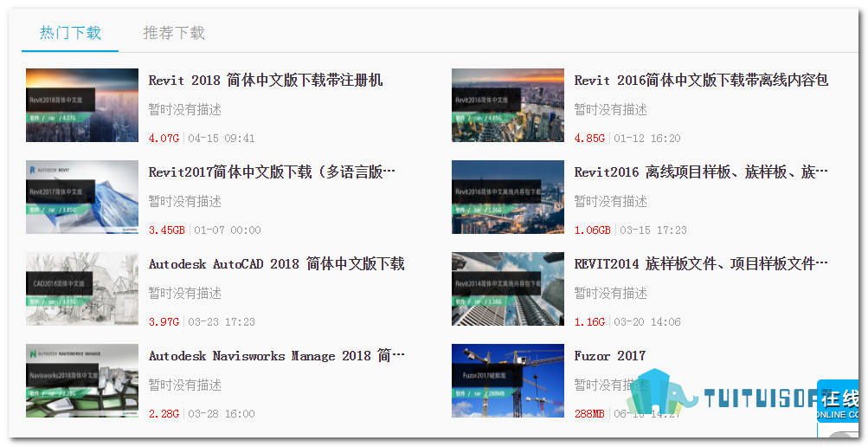Viewport: 868px width, 447px height.
Task: Open link Revit2017简体中文版下载（多语言版…
Action: pyautogui.click(x=272, y=172)
